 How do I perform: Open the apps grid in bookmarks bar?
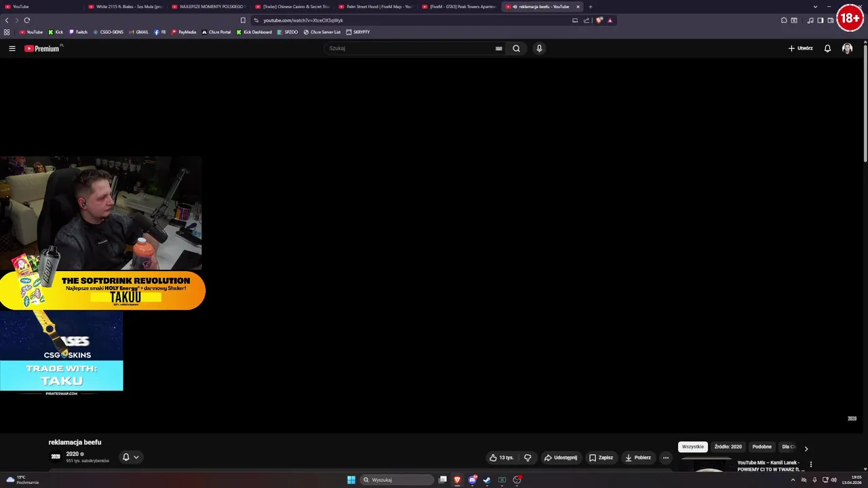[x=7, y=32]
